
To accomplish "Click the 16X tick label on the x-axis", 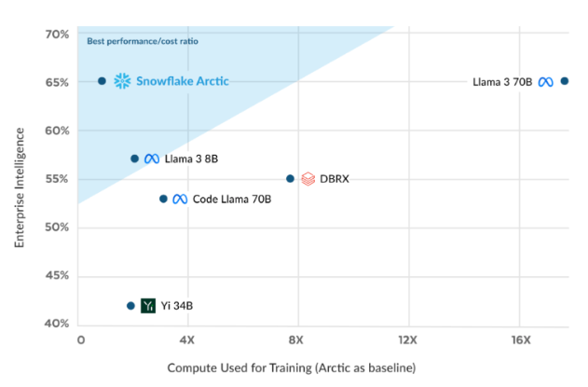I will click(x=520, y=338).
